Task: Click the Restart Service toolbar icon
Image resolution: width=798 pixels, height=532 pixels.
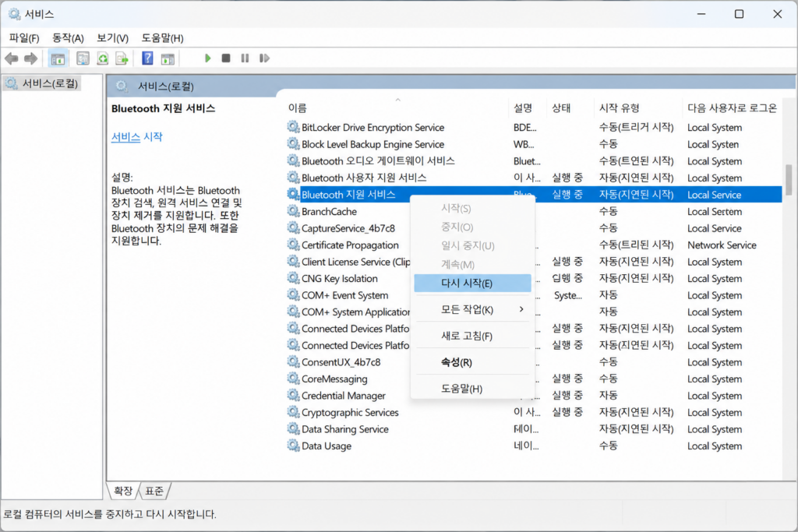Action: click(264, 58)
